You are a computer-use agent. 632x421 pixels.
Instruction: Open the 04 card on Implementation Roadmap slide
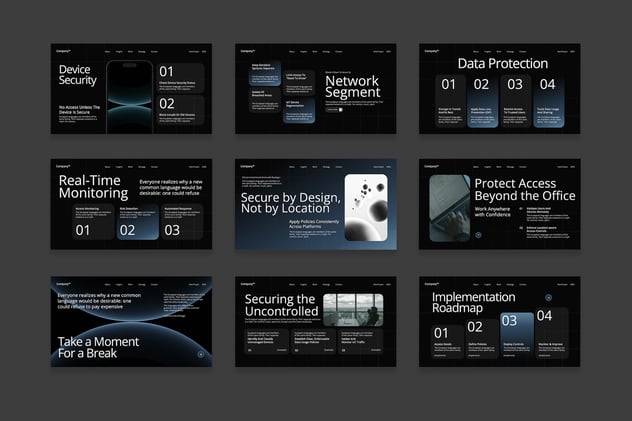coord(551,330)
